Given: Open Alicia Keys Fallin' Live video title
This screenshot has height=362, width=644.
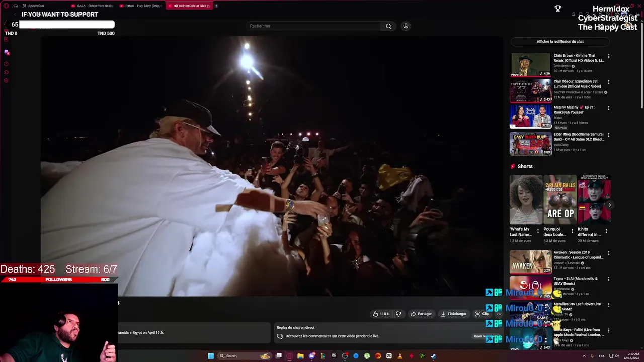Looking at the screenshot, I should pyautogui.click(x=579, y=332).
